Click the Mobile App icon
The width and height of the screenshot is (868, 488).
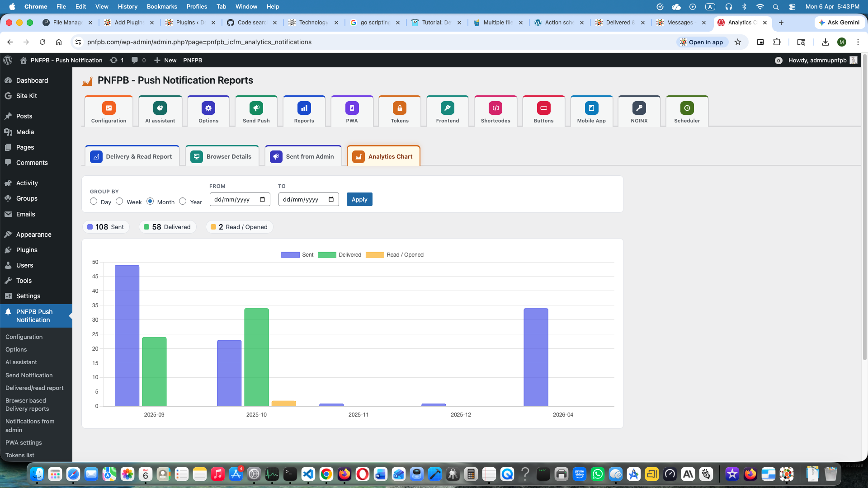pyautogui.click(x=591, y=108)
